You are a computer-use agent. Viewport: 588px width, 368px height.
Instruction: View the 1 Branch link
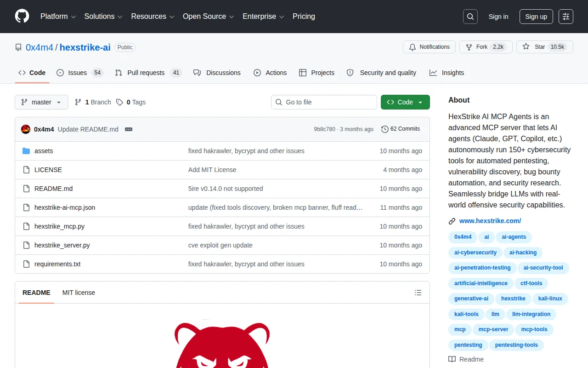pyautogui.click(x=93, y=102)
